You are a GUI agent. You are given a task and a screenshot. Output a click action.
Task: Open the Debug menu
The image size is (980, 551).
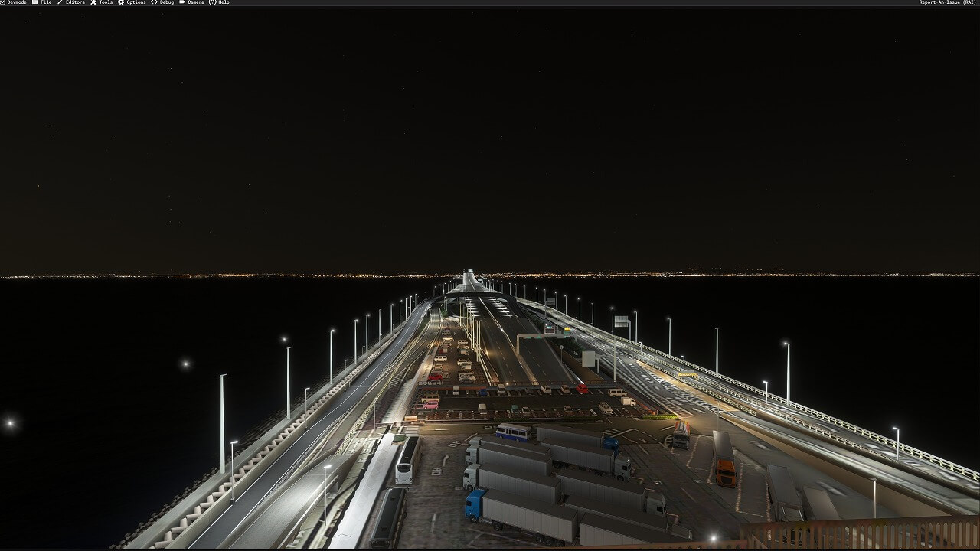click(x=167, y=2)
